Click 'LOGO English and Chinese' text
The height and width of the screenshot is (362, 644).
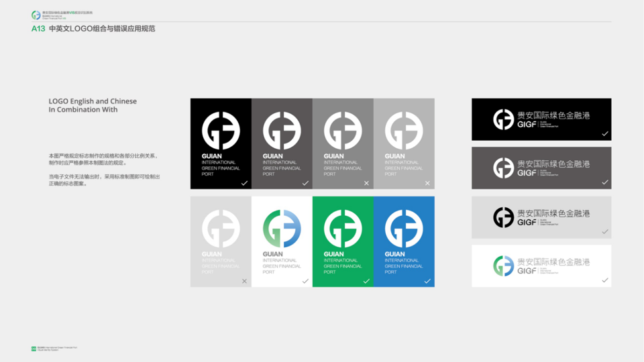tap(93, 101)
